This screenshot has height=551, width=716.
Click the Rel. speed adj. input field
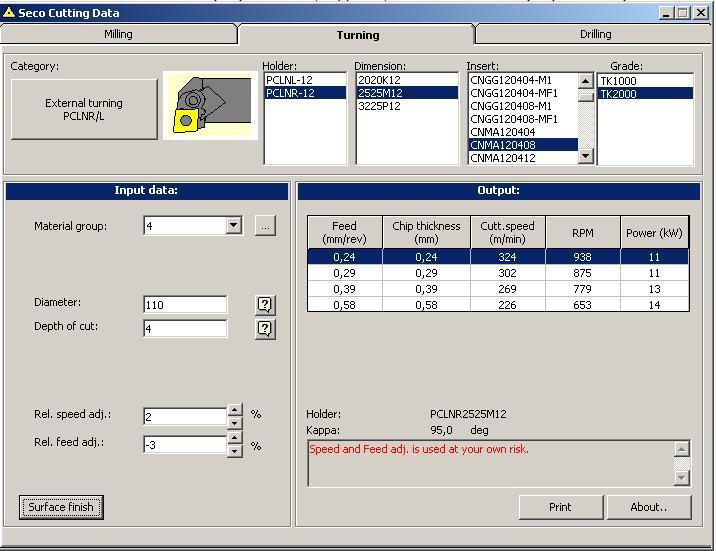pyautogui.click(x=185, y=416)
